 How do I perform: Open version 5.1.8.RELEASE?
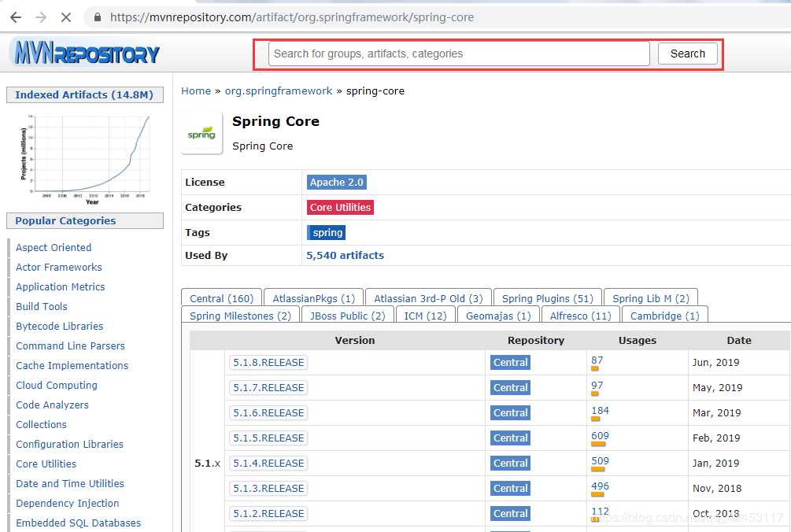[268, 363]
